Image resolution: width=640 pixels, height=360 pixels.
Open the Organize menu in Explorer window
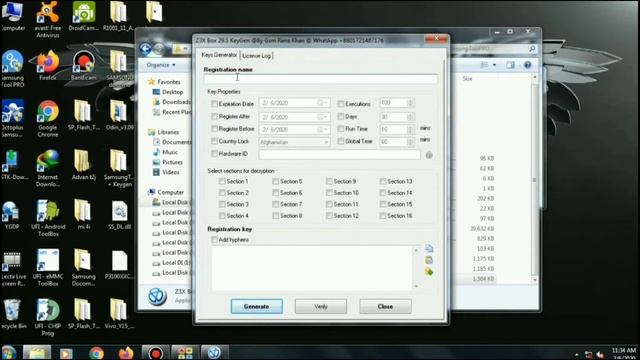(161, 65)
